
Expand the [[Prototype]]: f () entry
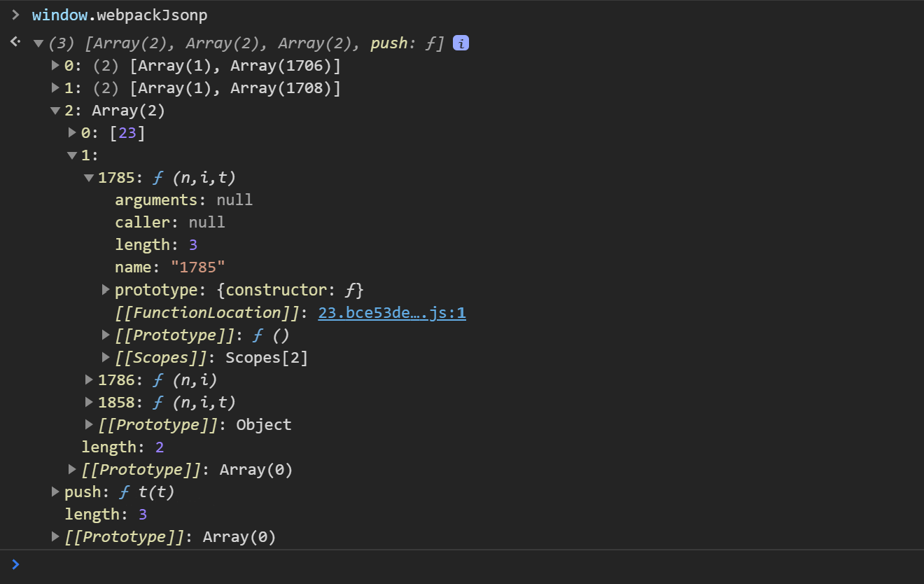(105, 335)
